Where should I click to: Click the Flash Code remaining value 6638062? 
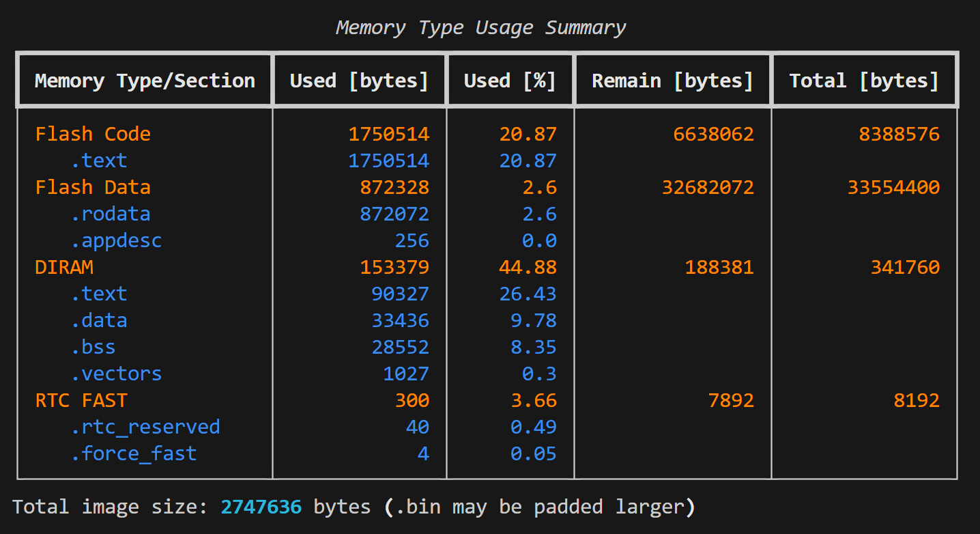(x=714, y=134)
